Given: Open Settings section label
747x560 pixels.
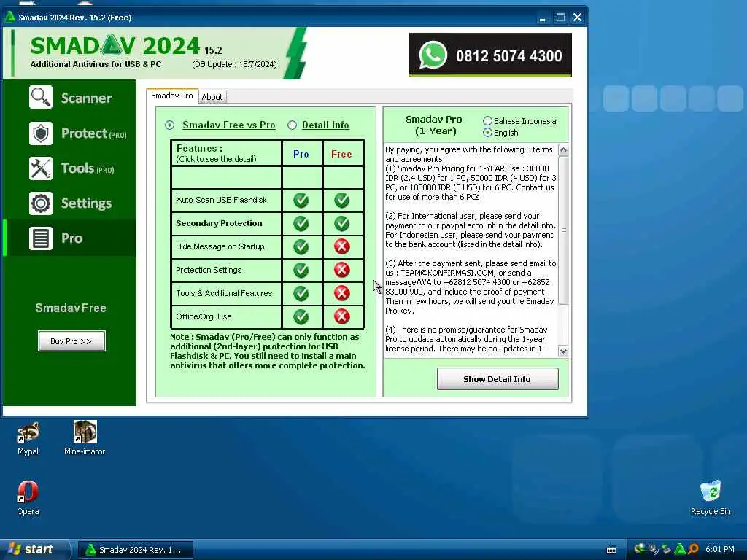Looking at the screenshot, I should [x=86, y=203].
